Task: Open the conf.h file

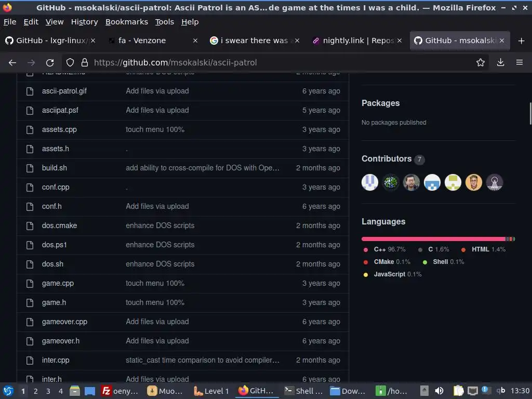Action: (x=52, y=206)
